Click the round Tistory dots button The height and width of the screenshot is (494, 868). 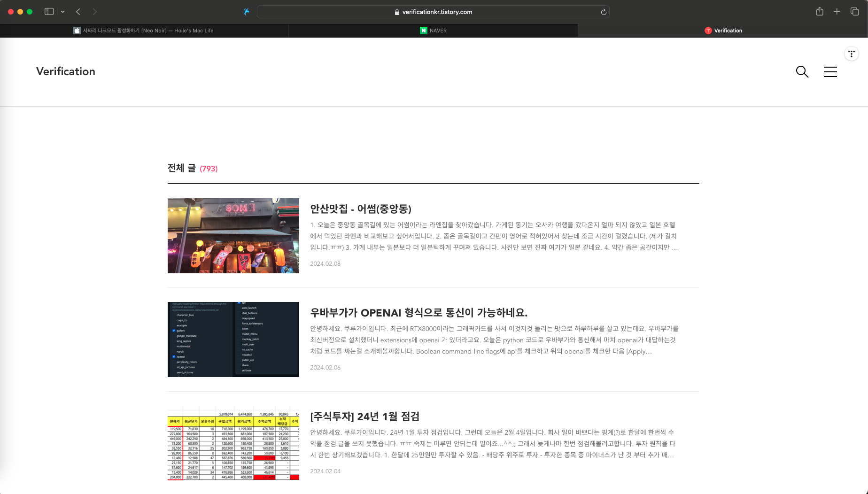tap(852, 54)
